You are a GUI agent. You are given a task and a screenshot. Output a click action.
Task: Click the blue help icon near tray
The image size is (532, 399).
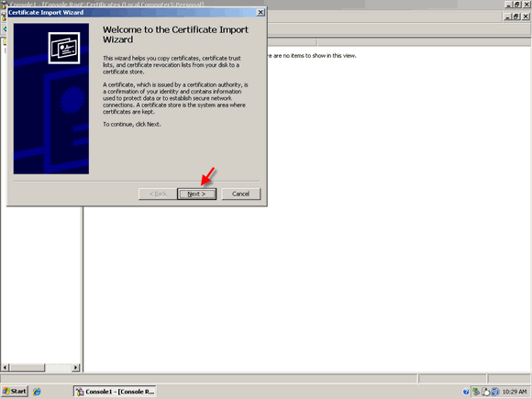pos(466,392)
